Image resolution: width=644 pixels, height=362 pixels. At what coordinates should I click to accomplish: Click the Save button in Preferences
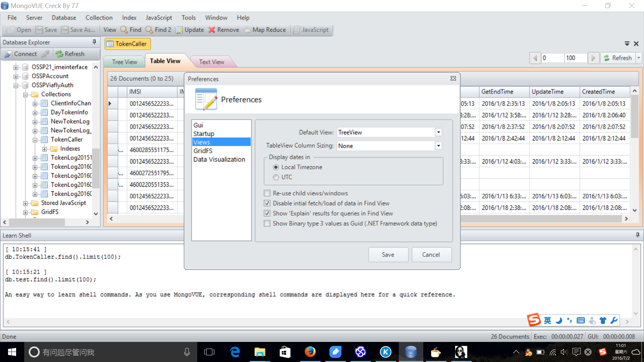coord(388,255)
